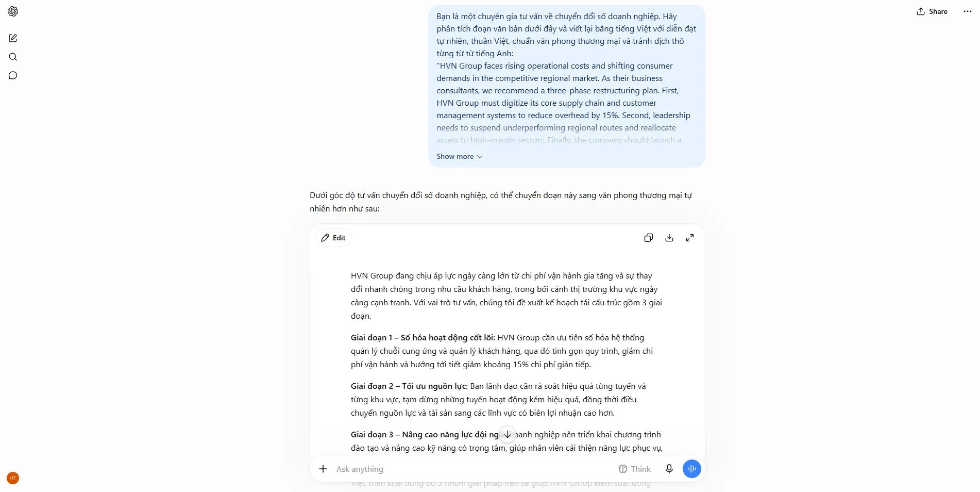Click the user prompt message bubble
This screenshot has height=492, width=980.
566,86
